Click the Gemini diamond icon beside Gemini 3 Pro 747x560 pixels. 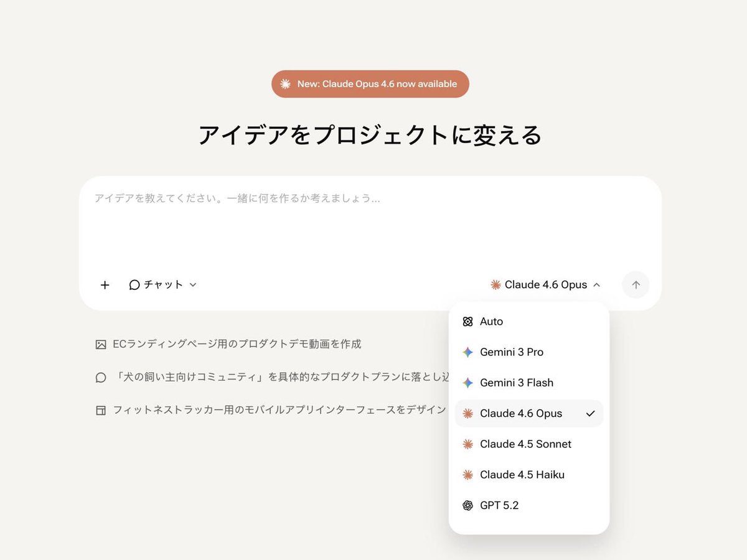(x=467, y=352)
